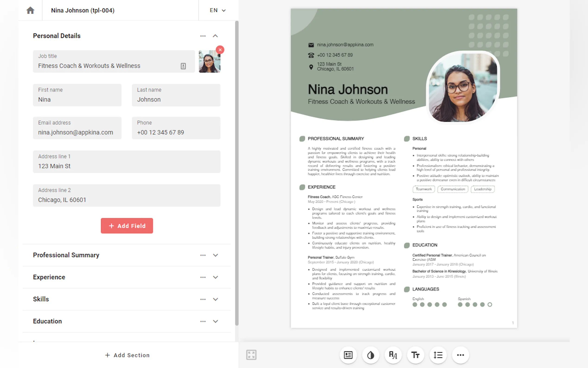588x368 pixels.
Task: Click the Professional Summary section title
Action: click(x=66, y=255)
